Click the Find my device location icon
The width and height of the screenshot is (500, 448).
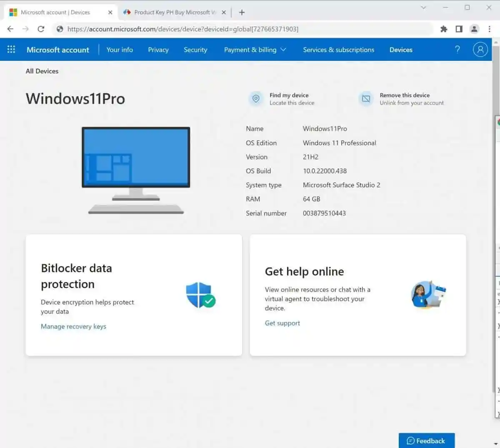[x=256, y=99]
